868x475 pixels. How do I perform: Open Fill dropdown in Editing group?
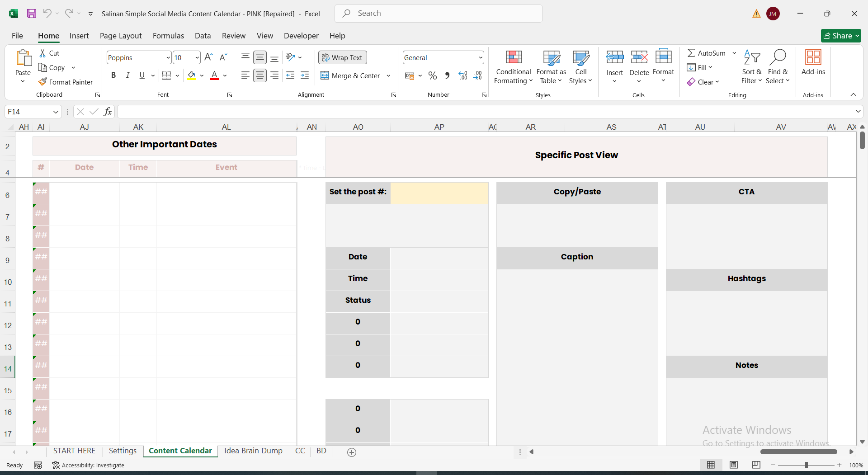pos(699,67)
